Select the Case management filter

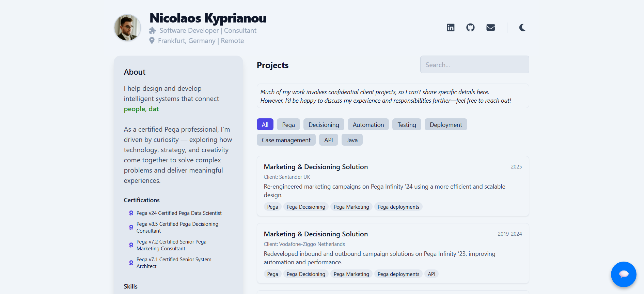click(286, 140)
